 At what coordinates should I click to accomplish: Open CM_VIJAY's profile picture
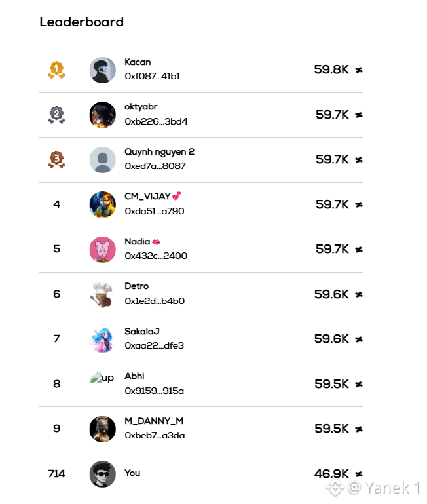tap(102, 204)
